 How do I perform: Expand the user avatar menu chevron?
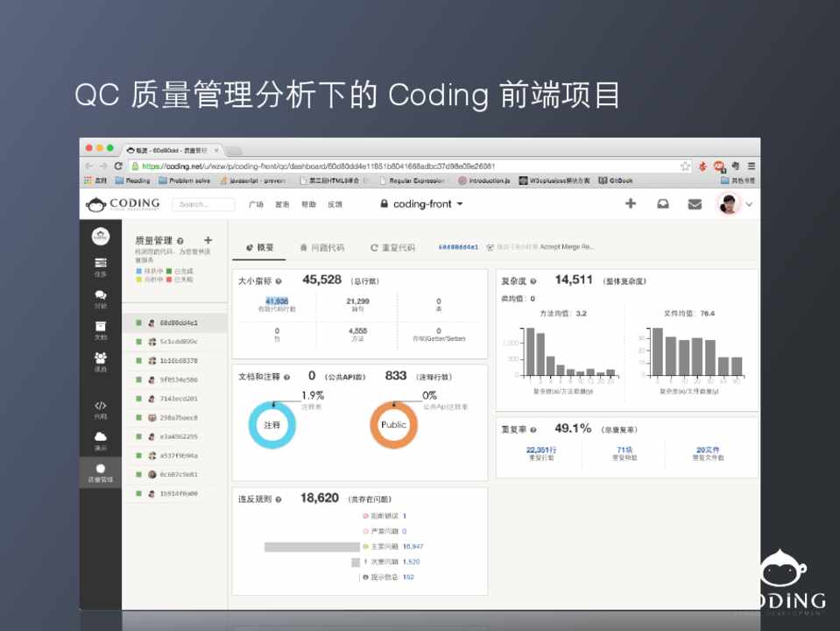(x=749, y=204)
